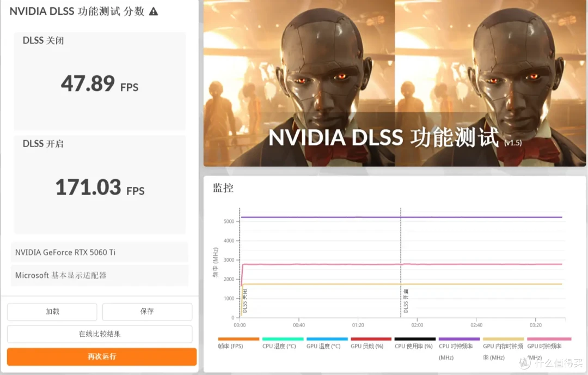Click the 保存 button
The height and width of the screenshot is (375, 588).
pos(147,312)
